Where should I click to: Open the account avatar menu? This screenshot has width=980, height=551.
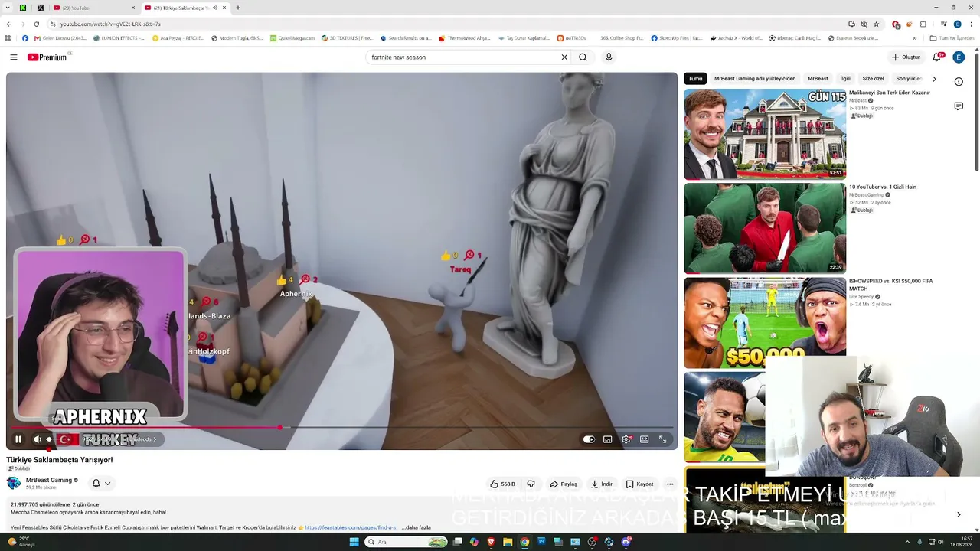[x=959, y=57]
